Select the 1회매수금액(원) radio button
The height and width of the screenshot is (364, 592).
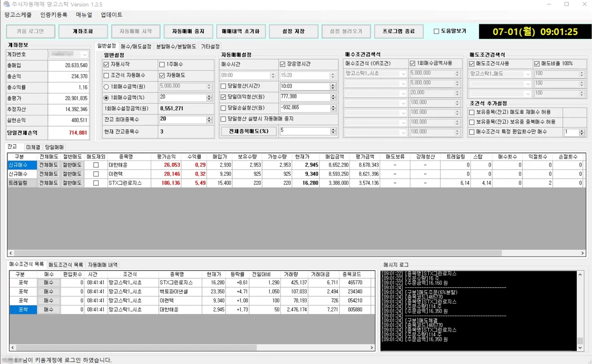click(x=106, y=87)
